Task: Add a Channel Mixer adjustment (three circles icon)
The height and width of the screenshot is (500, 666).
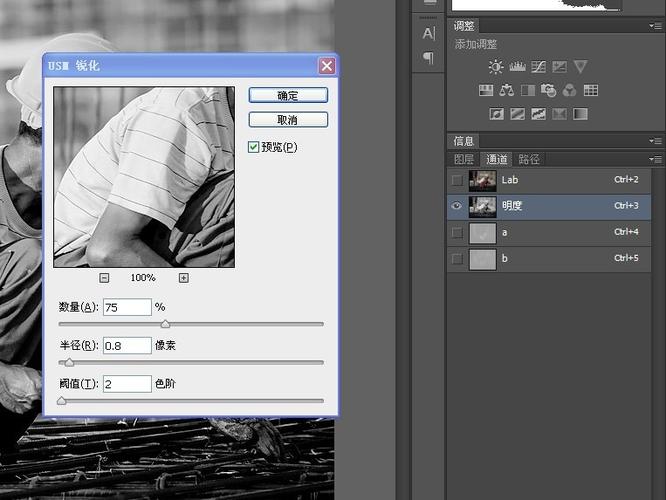Action: pos(570,90)
